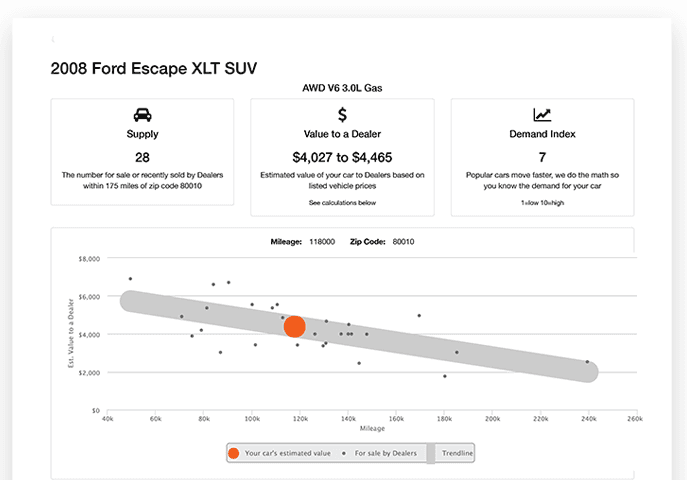Click the Demand Index chart icon
This screenshot has width=687, height=480.
(x=542, y=115)
